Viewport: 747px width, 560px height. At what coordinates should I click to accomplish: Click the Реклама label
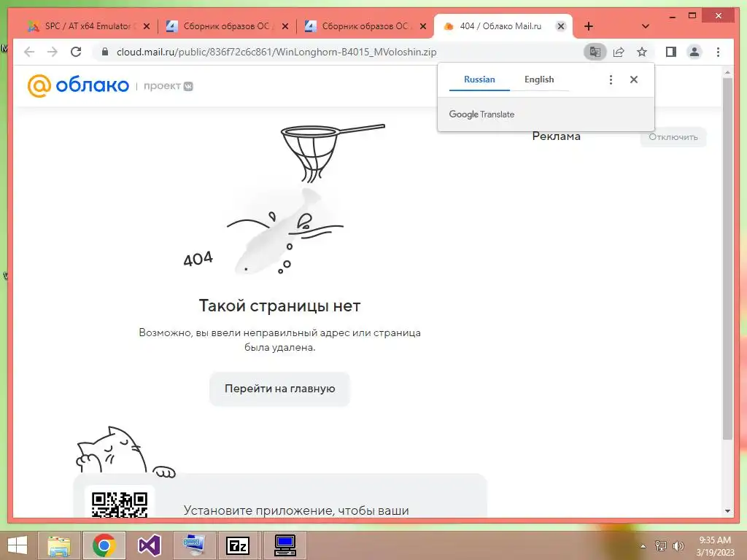(x=556, y=136)
